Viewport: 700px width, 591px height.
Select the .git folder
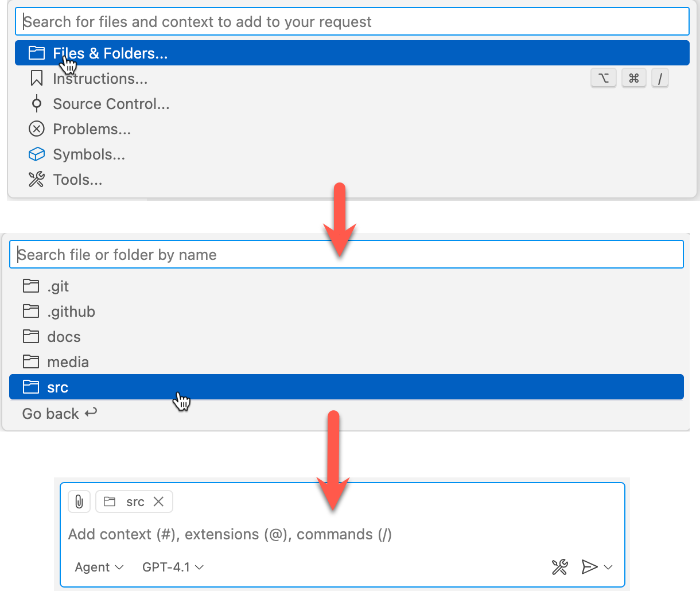58,286
